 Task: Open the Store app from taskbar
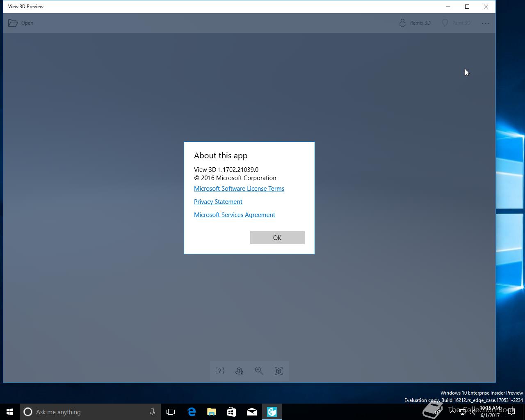[x=232, y=412]
